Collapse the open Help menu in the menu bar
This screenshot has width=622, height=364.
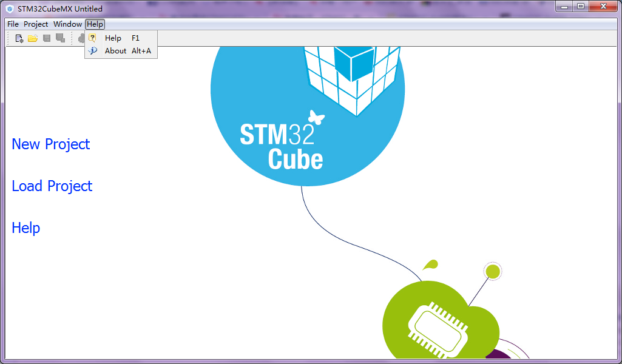(95, 24)
